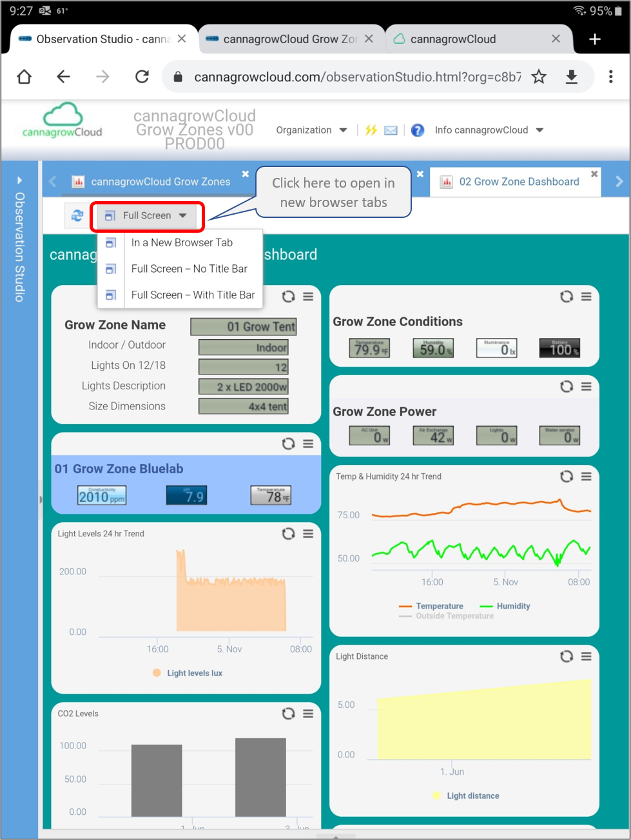631x840 pixels.
Task: Refresh the Light Levels 24 hr Trend chart
Action: [288, 534]
